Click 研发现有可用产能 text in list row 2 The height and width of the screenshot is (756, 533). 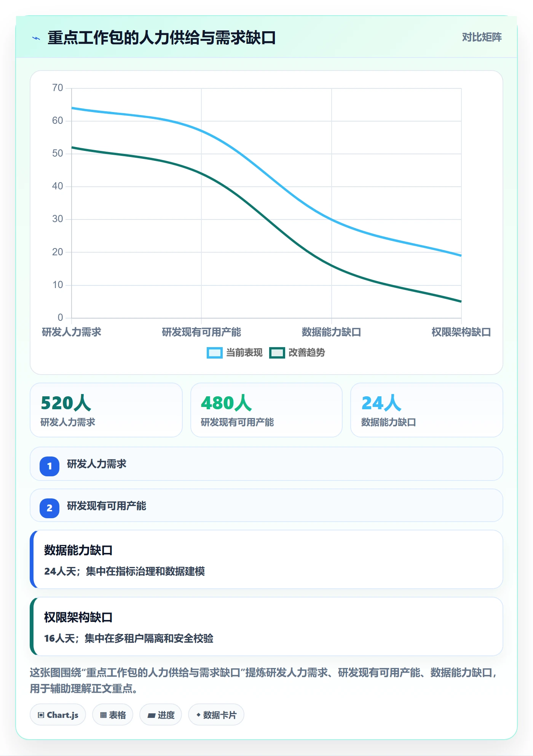[x=107, y=506]
